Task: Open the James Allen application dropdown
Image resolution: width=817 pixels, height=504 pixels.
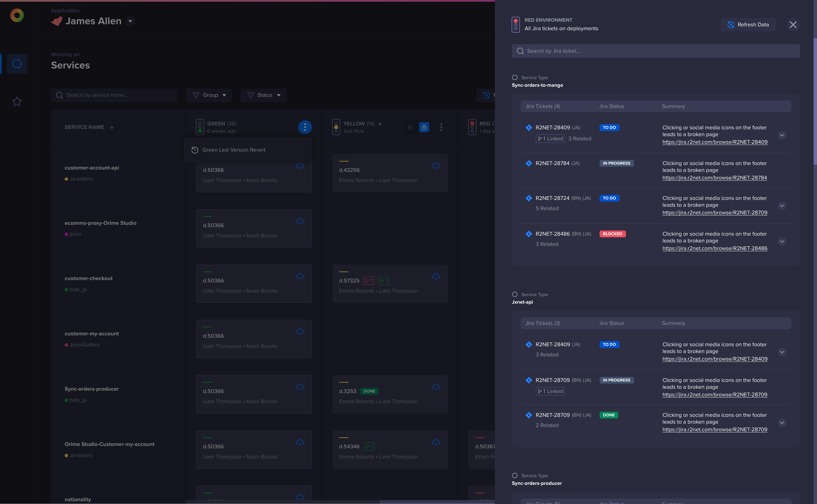Action: tap(130, 21)
